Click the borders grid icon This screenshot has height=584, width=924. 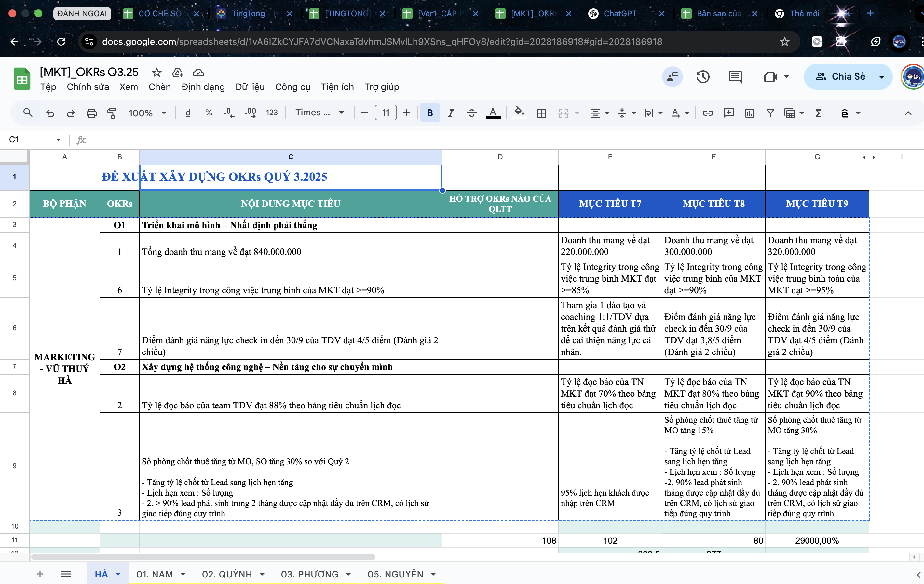(541, 113)
